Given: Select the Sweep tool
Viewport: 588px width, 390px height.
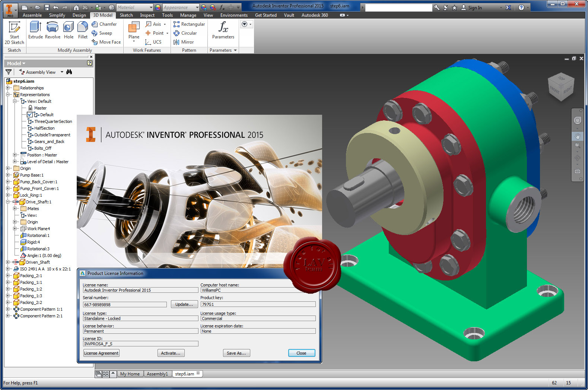Looking at the screenshot, I should pyautogui.click(x=102, y=33).
